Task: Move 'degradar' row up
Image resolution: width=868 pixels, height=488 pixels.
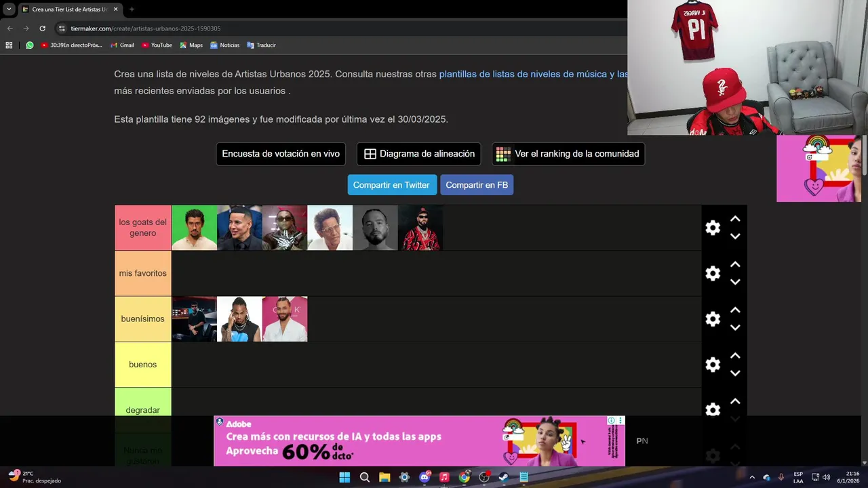Action: tap(735, 401)
